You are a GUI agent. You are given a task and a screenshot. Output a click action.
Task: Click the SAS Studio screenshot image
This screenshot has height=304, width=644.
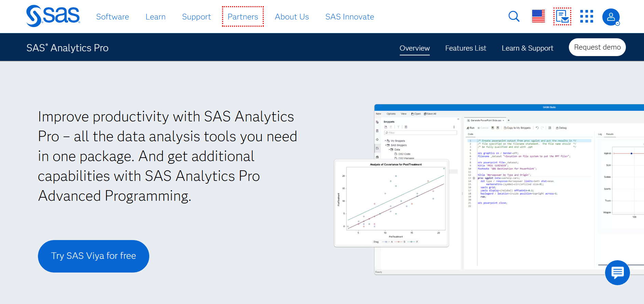509,189
